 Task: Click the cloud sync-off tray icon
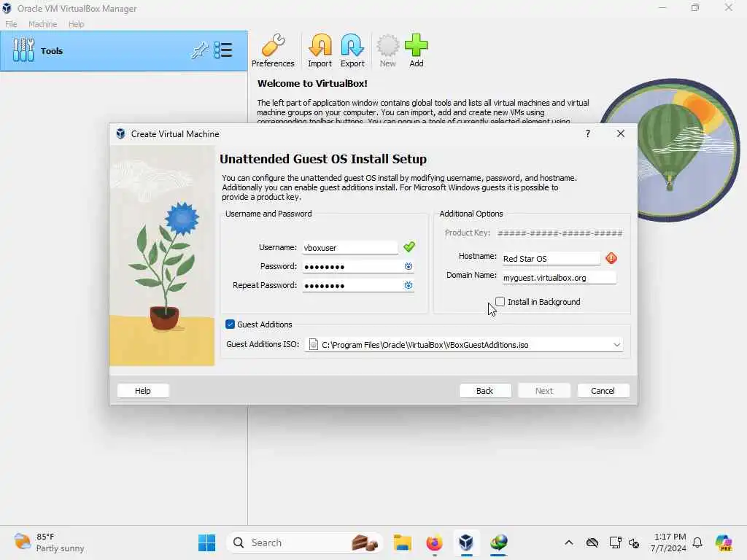[x=592, y=542]
